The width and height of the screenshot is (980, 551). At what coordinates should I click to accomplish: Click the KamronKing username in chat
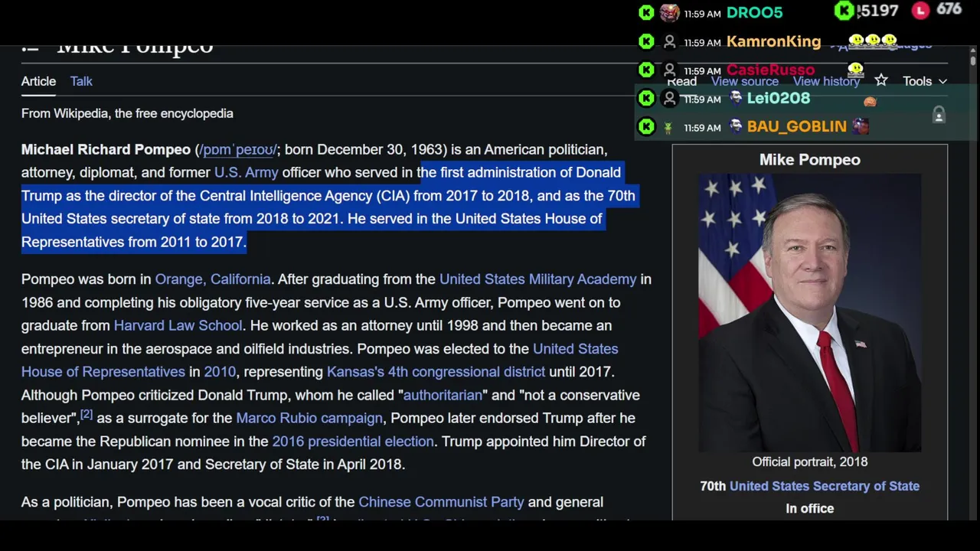coord(773,41)
